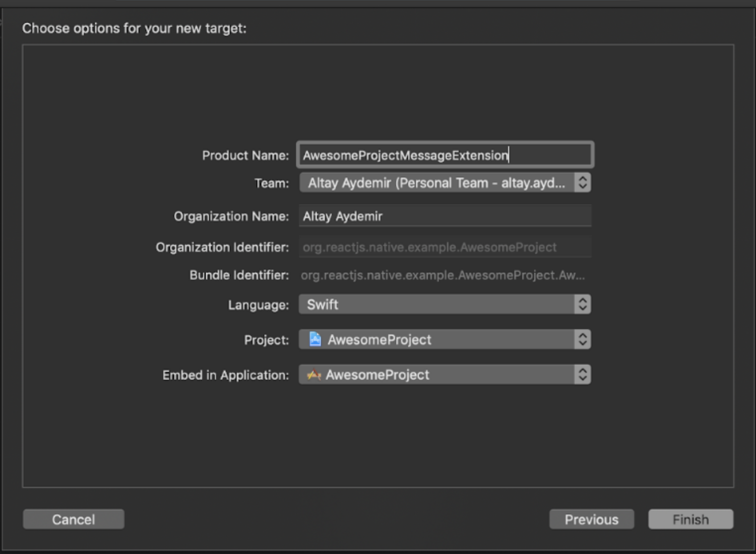Click the Project label
Screen dimensions: 756x554
tap(267, 340)
